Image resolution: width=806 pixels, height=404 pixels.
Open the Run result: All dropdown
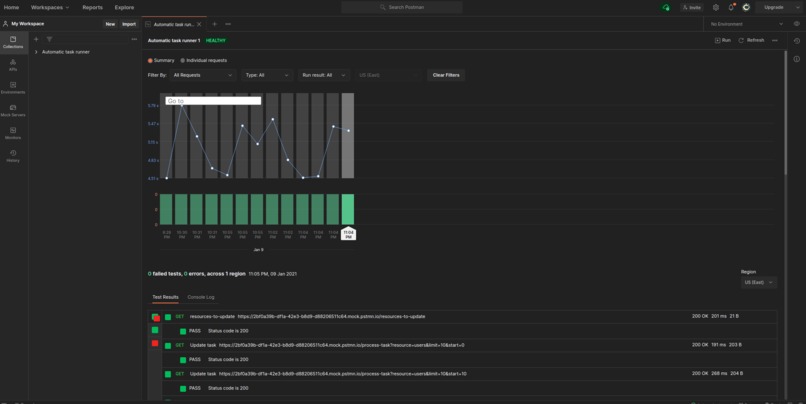[x=323, y=75]
